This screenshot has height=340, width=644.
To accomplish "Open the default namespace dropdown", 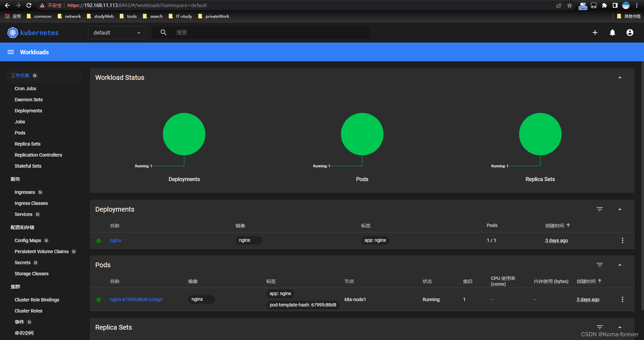I will (117, 33).
